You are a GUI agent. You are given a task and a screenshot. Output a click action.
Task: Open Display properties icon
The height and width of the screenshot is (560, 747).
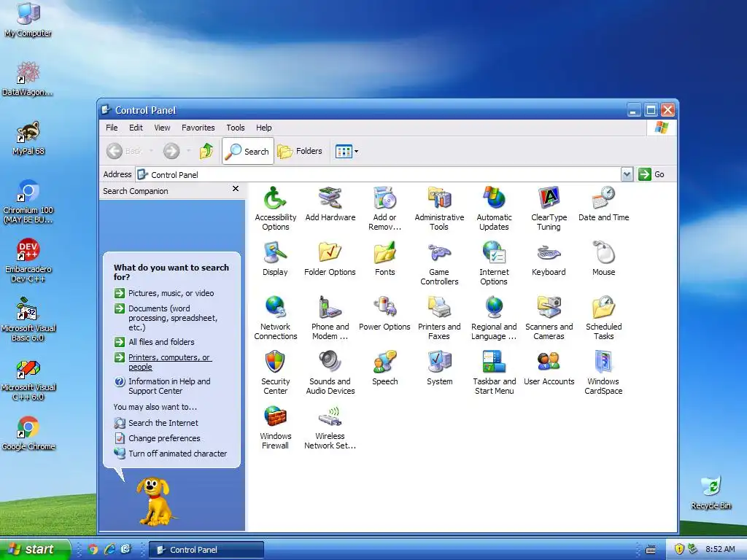(x=275, y=259)
